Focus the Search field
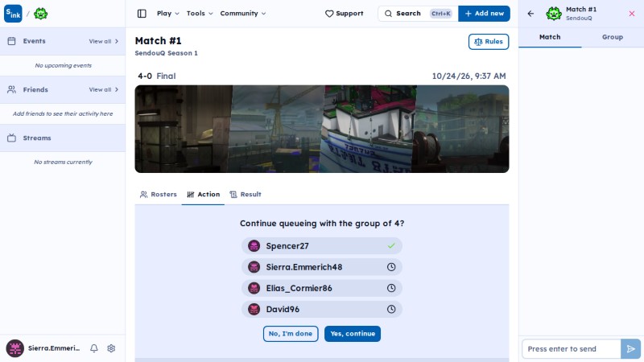The image size is (644, 362). 418,14
